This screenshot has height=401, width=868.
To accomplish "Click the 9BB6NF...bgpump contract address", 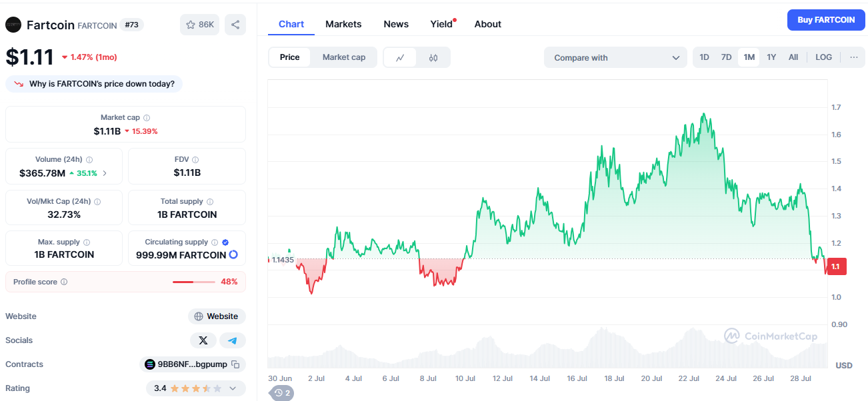I will pyautogui.click(x=193, y=364).
